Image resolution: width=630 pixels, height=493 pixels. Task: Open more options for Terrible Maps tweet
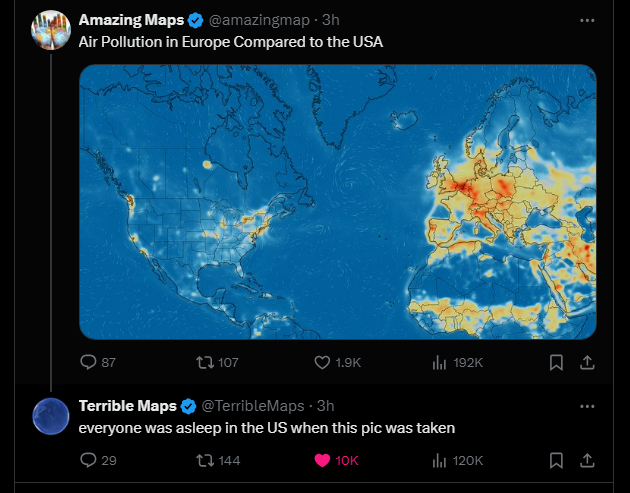[x=587, y=405]
